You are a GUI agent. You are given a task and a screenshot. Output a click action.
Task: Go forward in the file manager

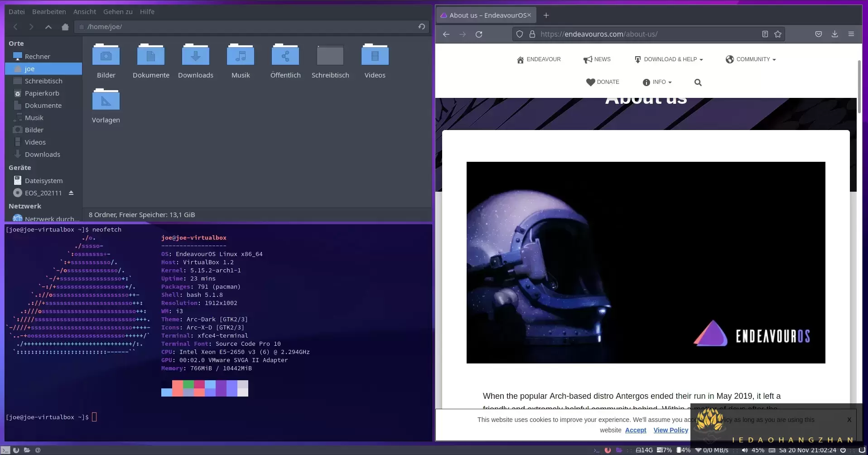[31, 27]
